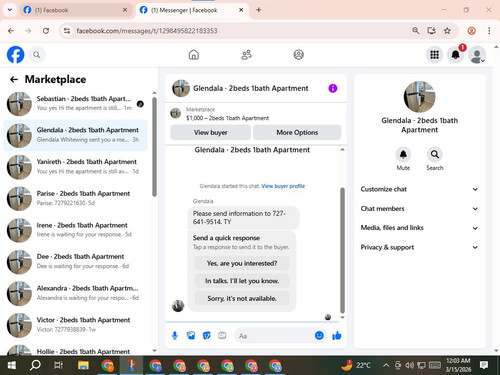Open Chrome zoom magnifier icon

[416, 31]
